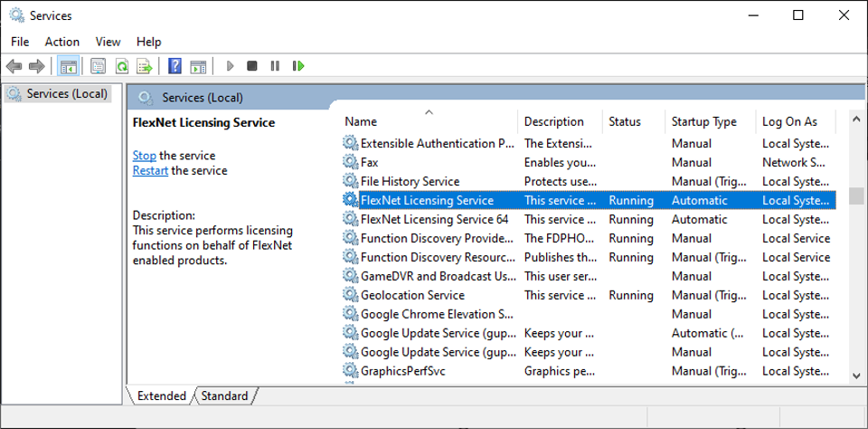Click Protects use... description cell
The image size is (868, 429).
561,181
